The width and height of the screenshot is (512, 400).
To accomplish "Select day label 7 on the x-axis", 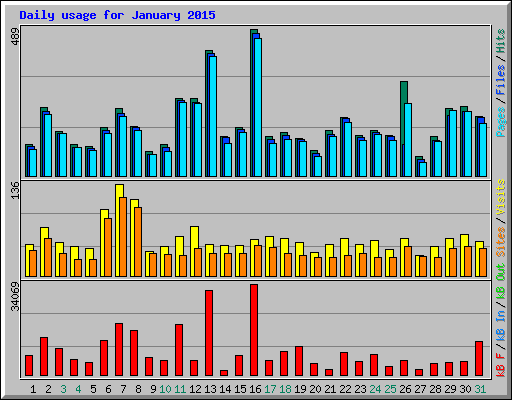I will 123,389.
